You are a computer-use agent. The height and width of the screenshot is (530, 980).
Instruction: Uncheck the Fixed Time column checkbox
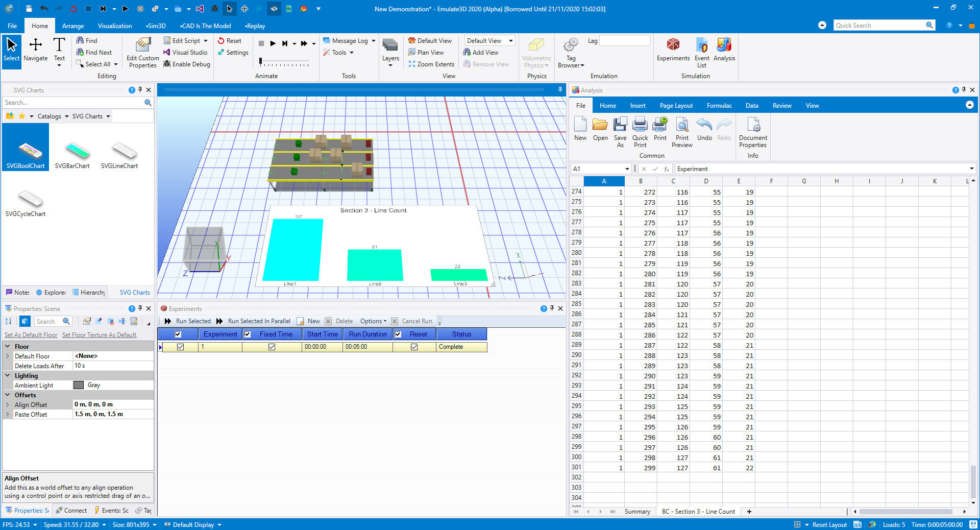(248, 334)
